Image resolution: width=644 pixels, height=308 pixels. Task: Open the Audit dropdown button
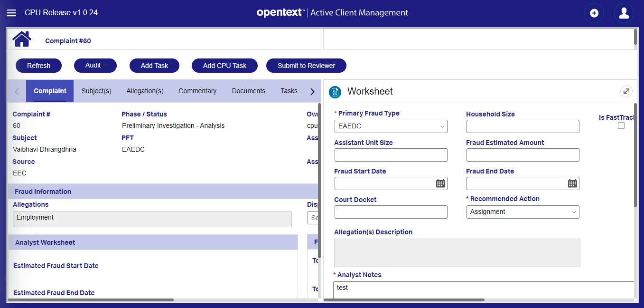point(95,66)
